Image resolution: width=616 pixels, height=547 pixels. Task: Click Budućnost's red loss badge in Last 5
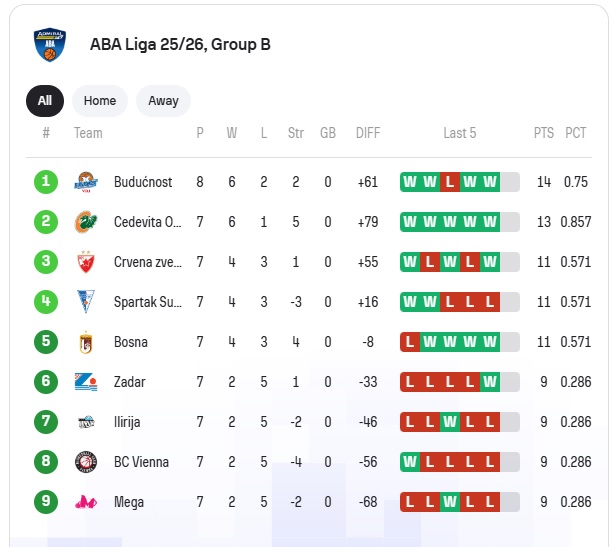[450, 182]
